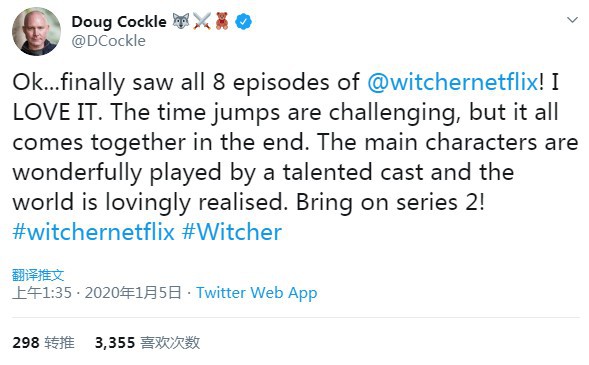The width and height of the screenshot is (589, 365).
Task: Click 翻译推文 to translate the tweet
Action: pyautogui.click(x=38, y=275)
